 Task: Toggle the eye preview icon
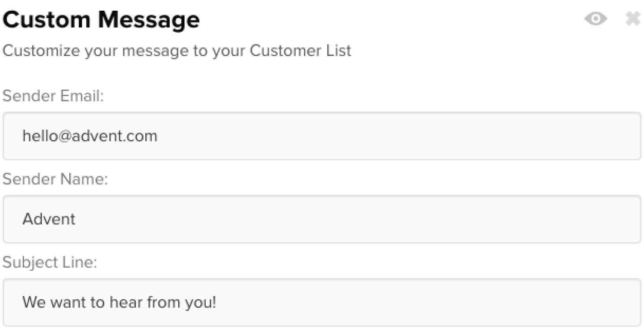595,19
